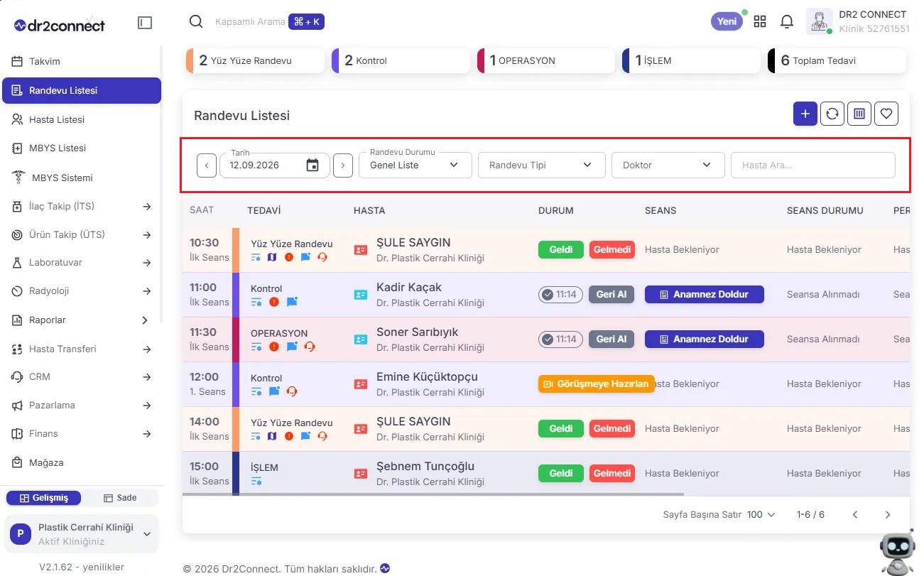Change Sayfa Başına Satır value of 100
The image size is (924, 576).
(761, 514)
